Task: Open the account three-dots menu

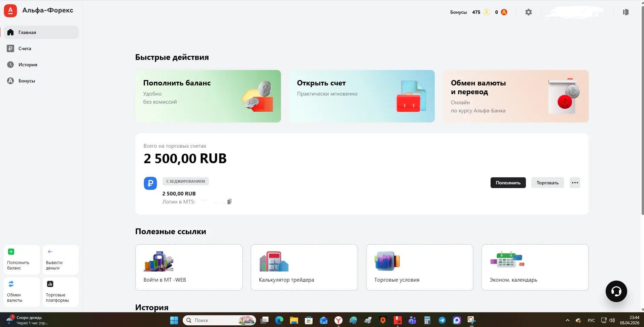Action: (x=575, y=183)
